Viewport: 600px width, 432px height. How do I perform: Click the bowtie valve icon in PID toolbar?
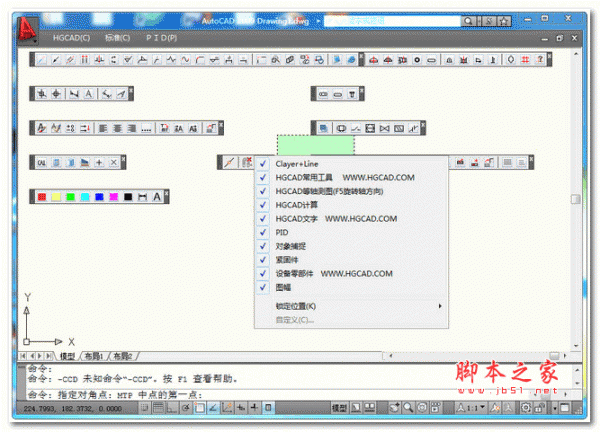pyautogui.click(x=384, y=128)
